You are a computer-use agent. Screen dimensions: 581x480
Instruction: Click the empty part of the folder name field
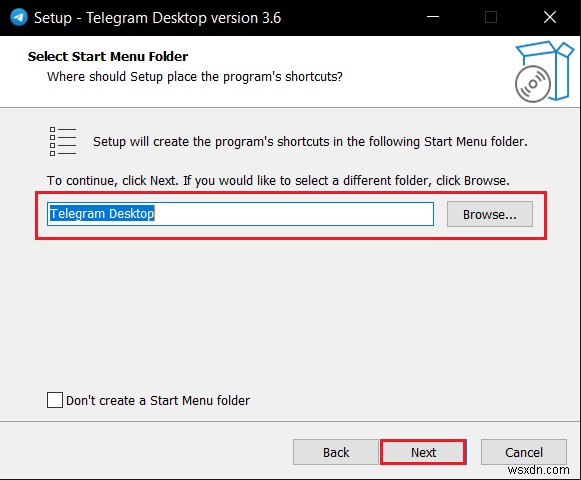[x=294, y=214]
